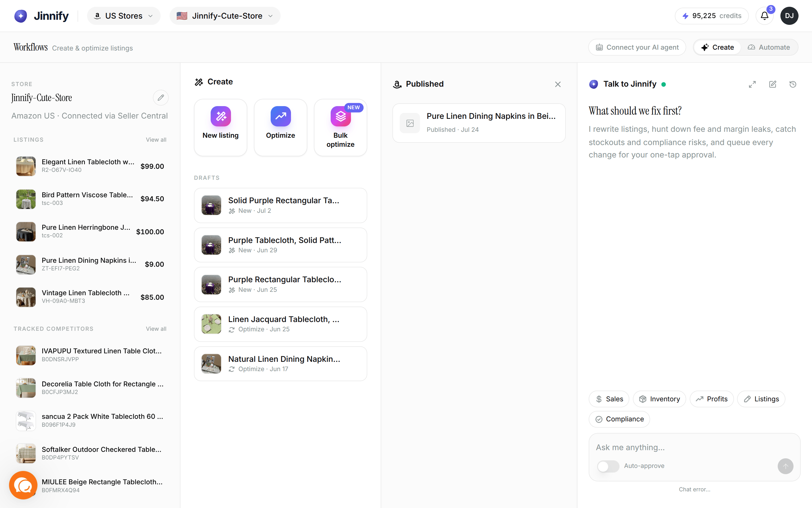Open the New listing card
Image resolution: width=812 pixels, height=508 pixels.
tap(220, 127)
